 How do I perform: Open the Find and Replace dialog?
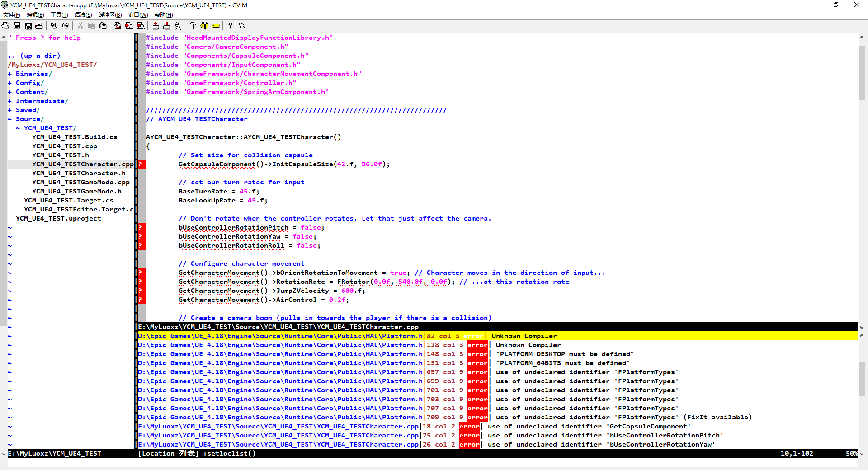(118, 26)
